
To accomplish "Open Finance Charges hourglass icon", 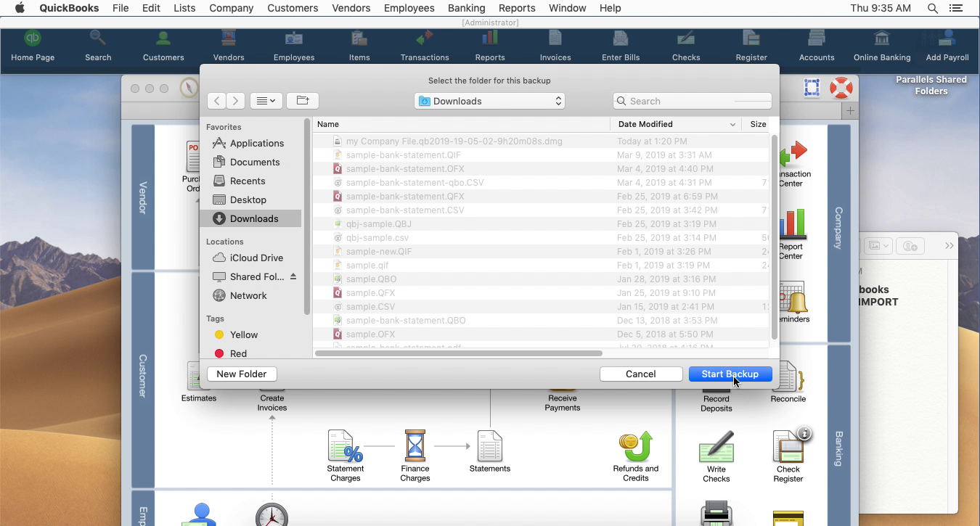I will [415, 456].
